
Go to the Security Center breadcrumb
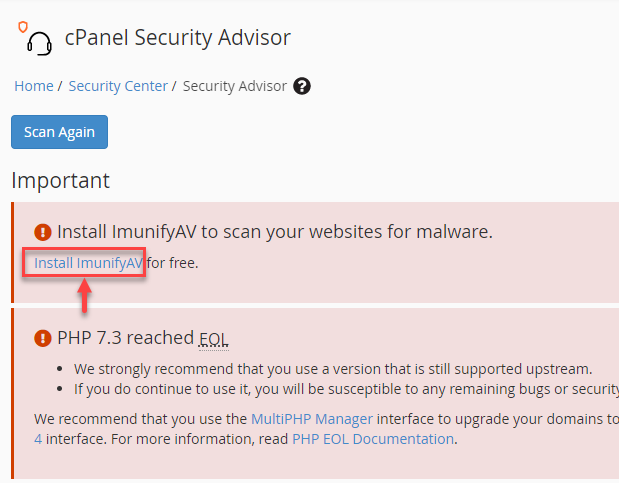pos(118,86)
